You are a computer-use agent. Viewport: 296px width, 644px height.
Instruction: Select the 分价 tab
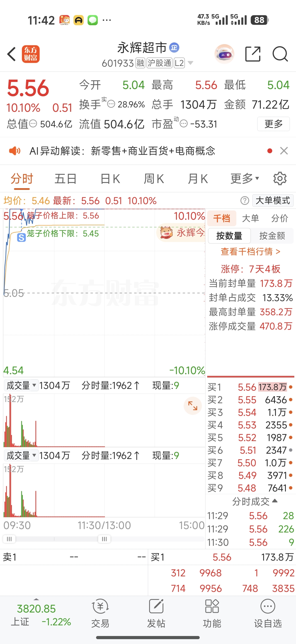tap(280, 218)
